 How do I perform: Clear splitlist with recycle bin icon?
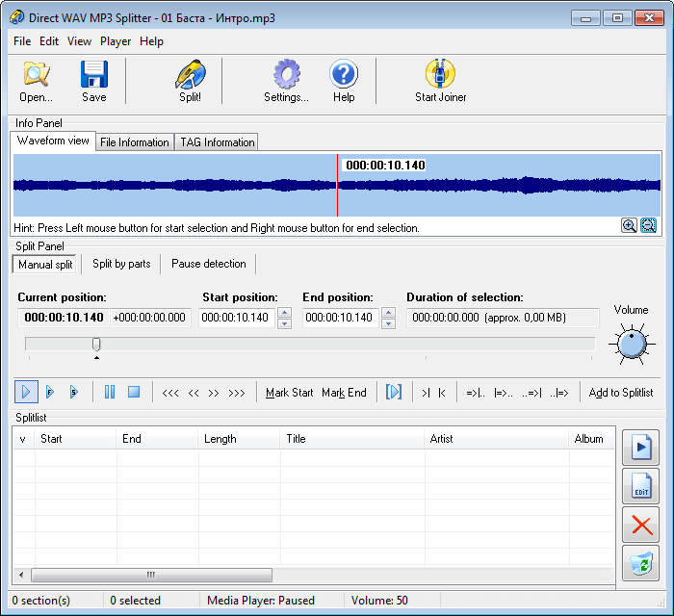pos(640,563)
